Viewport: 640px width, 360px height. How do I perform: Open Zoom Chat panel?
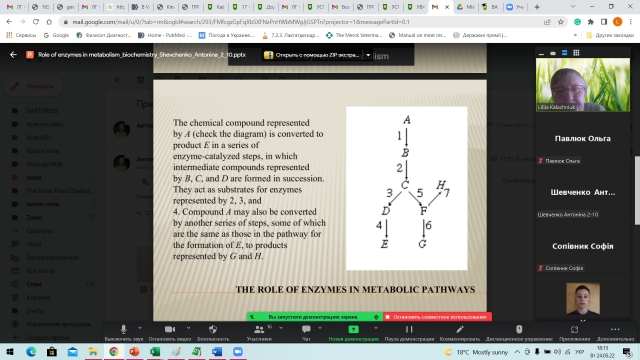click(306, 332)
